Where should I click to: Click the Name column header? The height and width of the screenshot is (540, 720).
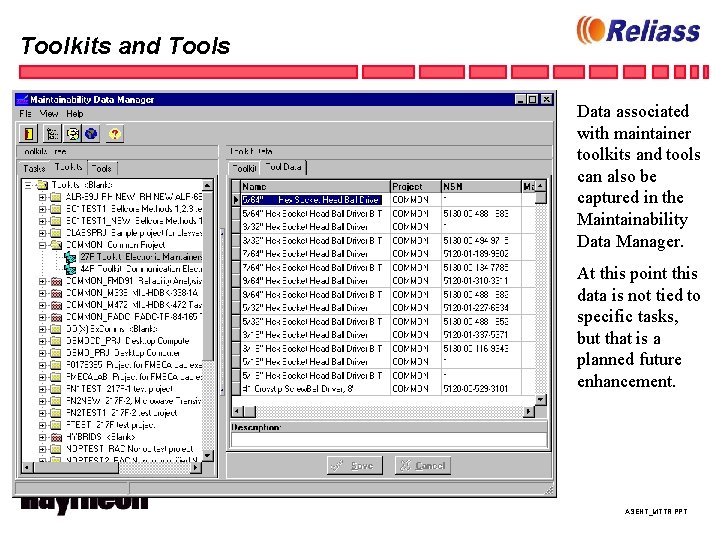click(x=315, y=186)
